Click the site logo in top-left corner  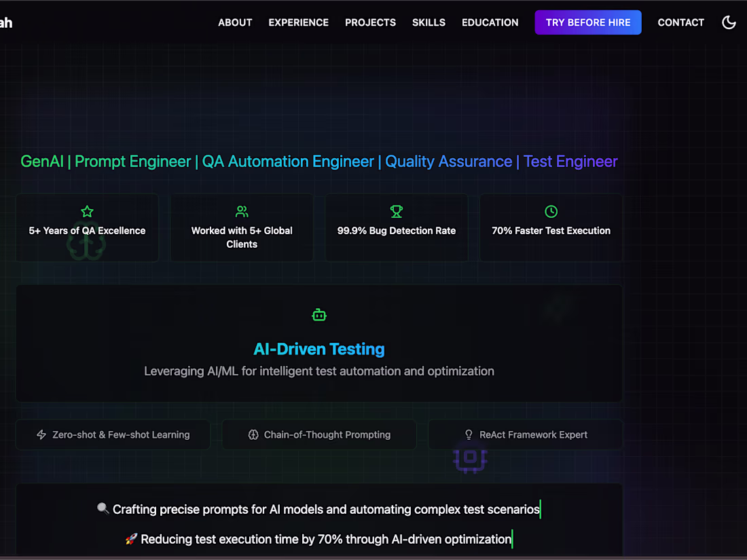point(6,22)
